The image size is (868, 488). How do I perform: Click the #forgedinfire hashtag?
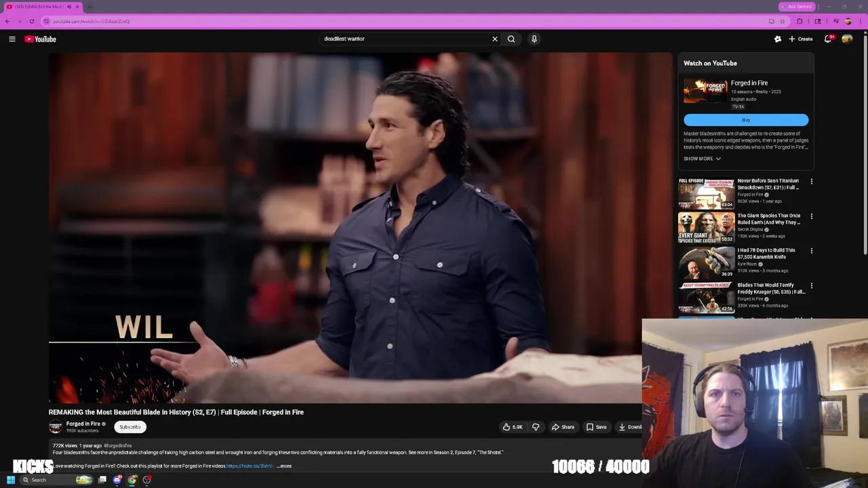(x=117, y=446)
